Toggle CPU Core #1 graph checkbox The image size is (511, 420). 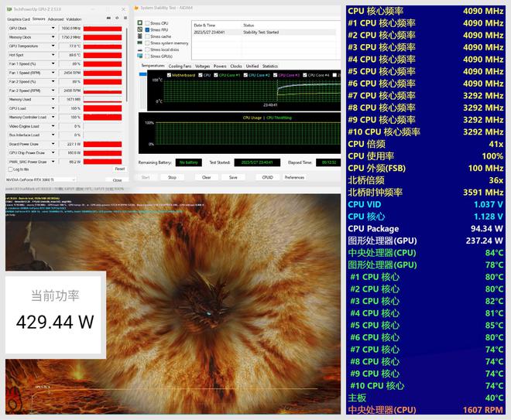click(216, 75)
